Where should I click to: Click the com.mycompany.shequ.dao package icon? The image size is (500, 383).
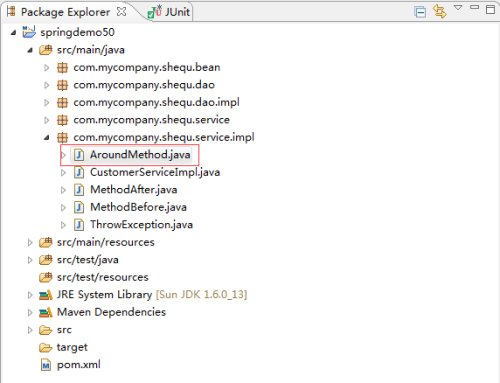(x=62, y=85)
